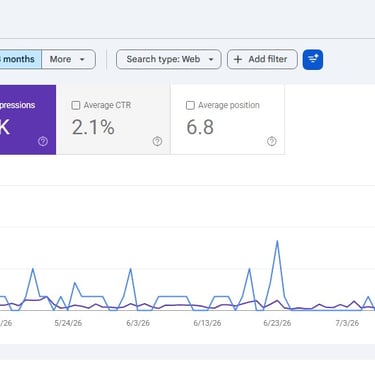Open help icon on Average CTR card
Screen dimensions: 375x366
(157, 141)
